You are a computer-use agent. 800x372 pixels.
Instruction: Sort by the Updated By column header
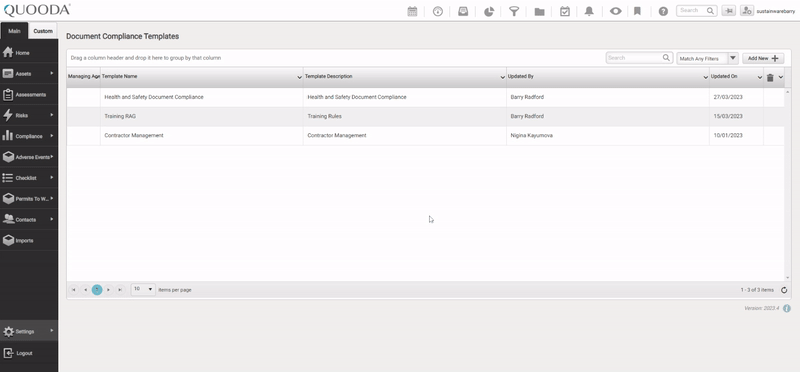pyautogui.click(x=520, y=77)
